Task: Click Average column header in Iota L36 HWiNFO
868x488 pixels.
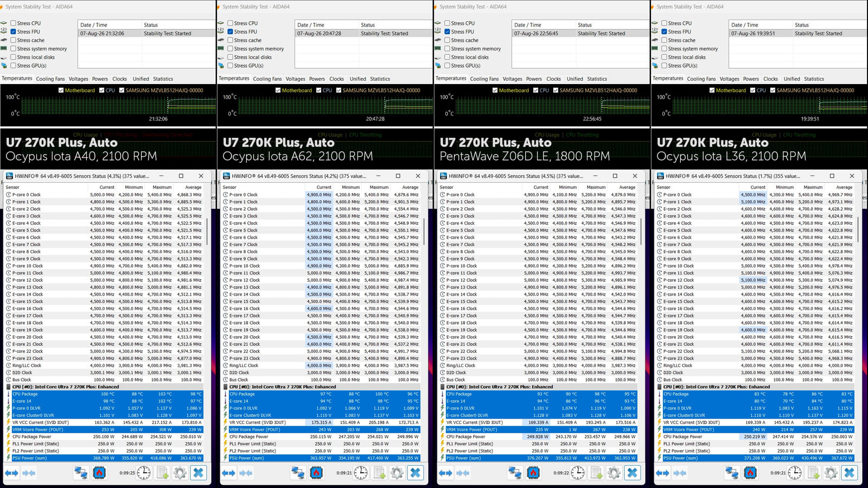Action: (839, 187)
